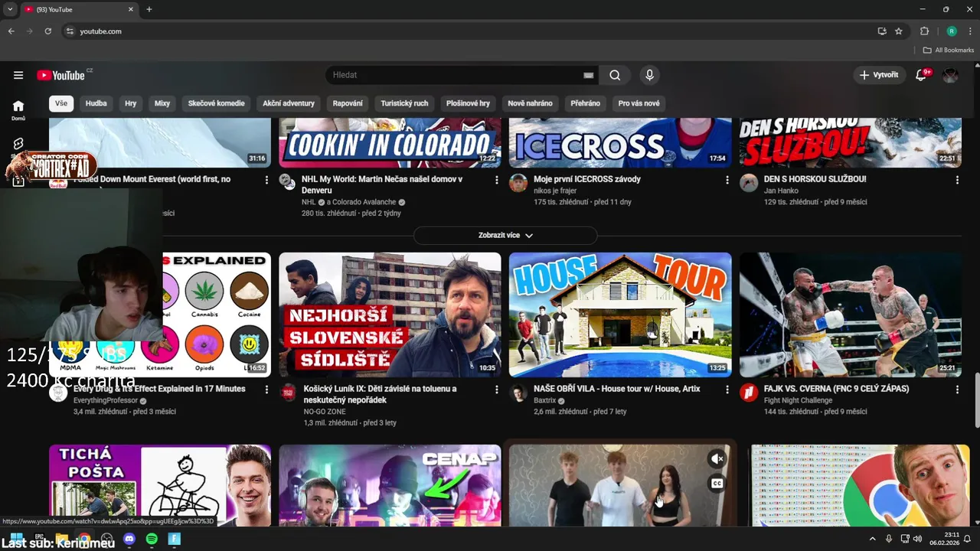Image resolution: width=980 pixels, height=551 pixels.
Task: Click the magnifier search button
Action: click(615, 75)
